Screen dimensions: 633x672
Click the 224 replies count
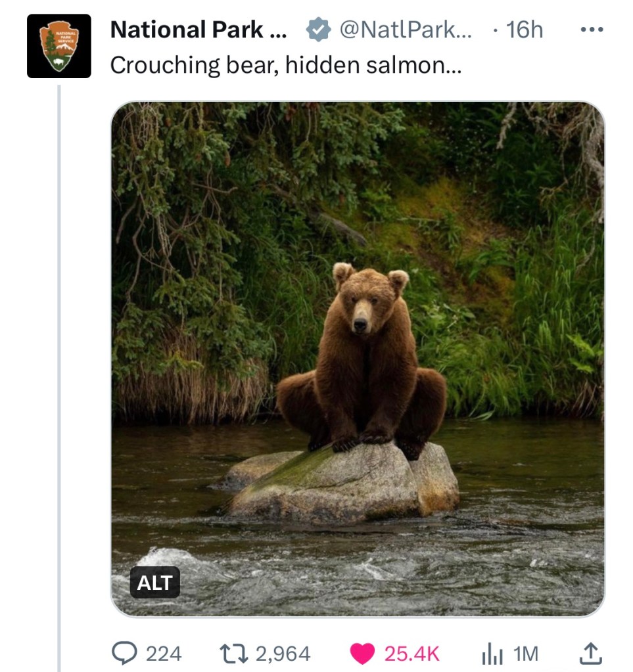(164, 654)
